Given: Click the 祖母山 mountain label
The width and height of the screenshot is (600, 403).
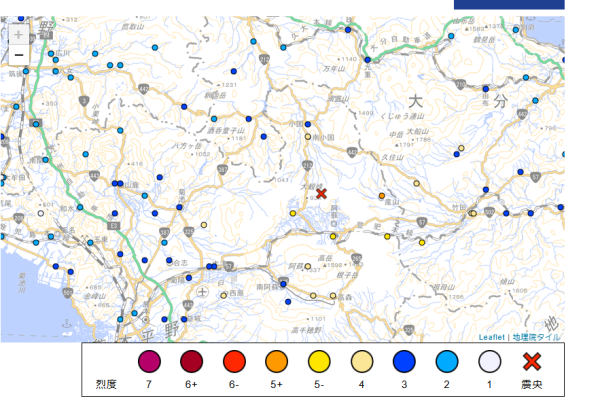Looking at the screenshot, I should [x=444, y=287].
